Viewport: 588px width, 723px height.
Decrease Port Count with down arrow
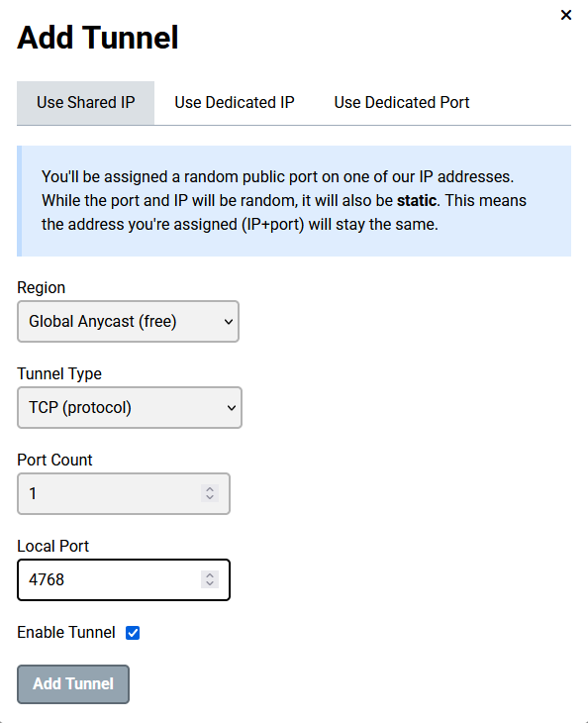(x=210, y=498)
